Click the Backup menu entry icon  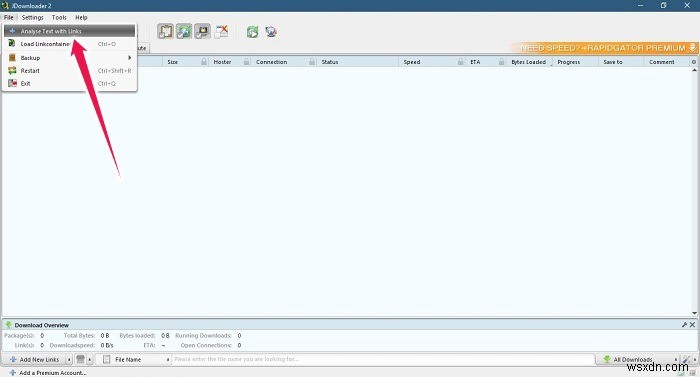point(12,58)
